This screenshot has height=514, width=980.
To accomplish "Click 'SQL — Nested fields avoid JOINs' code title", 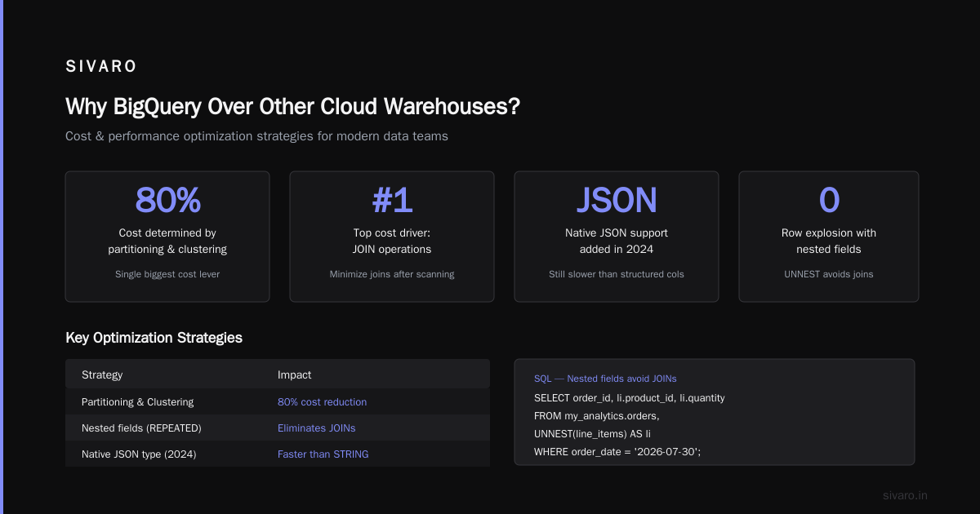I will [x=605, y=379].
